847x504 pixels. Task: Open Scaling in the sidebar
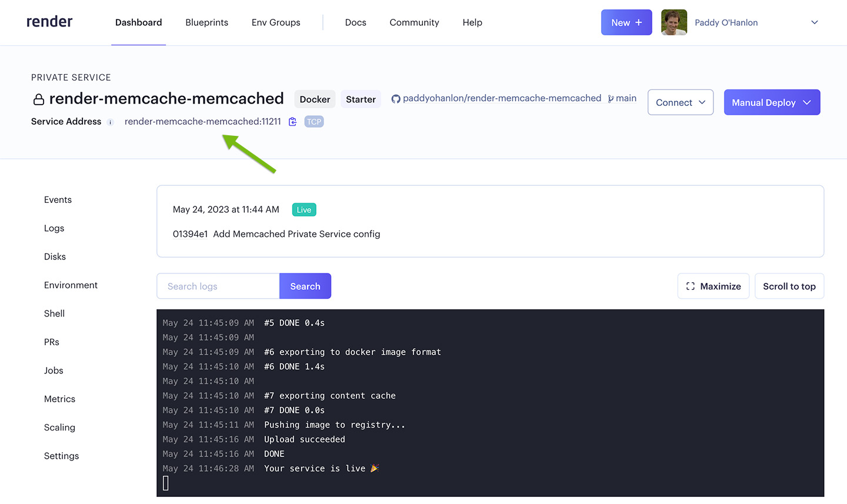click(x=59, y=428)
